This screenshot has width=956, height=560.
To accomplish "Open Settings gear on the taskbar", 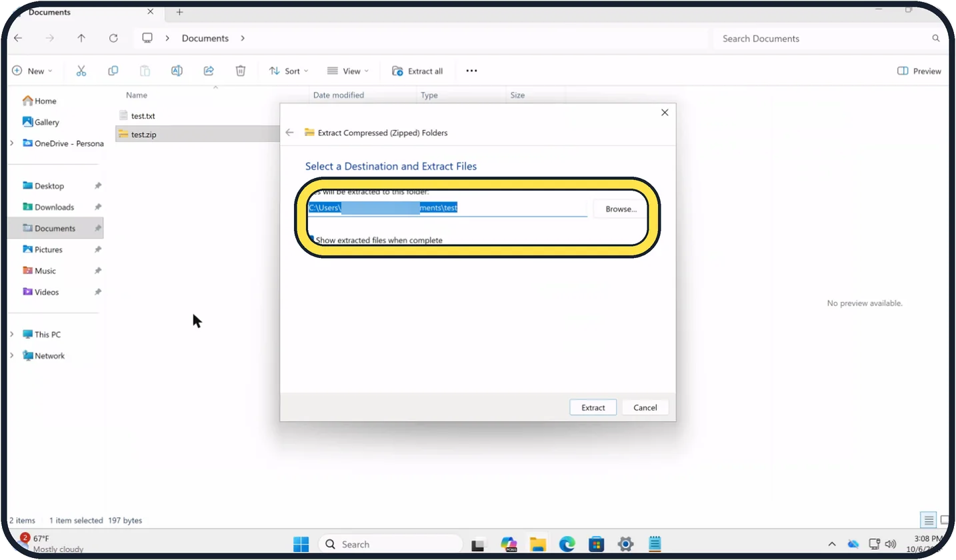I will 625,544.
